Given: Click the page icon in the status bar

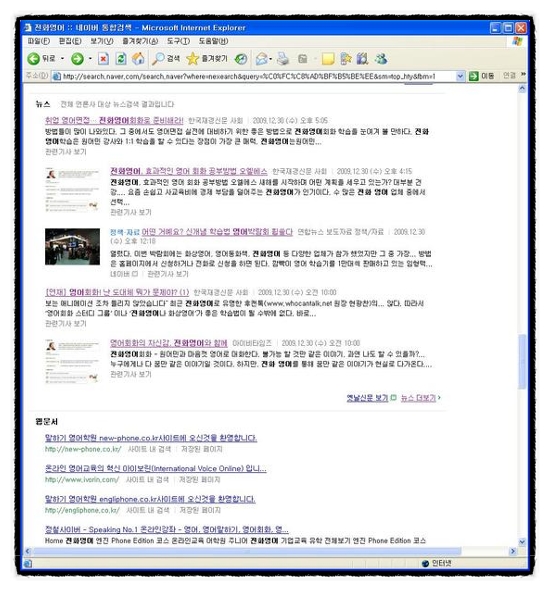Looking at the screenshot, I should 28,563.
